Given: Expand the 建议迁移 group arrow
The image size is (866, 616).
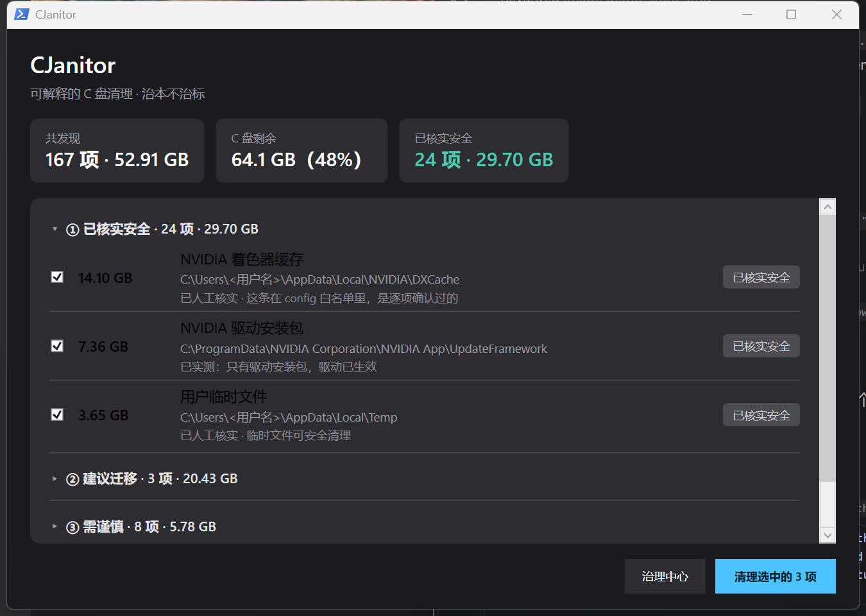Looking at the screenshot, I should 55,479.
